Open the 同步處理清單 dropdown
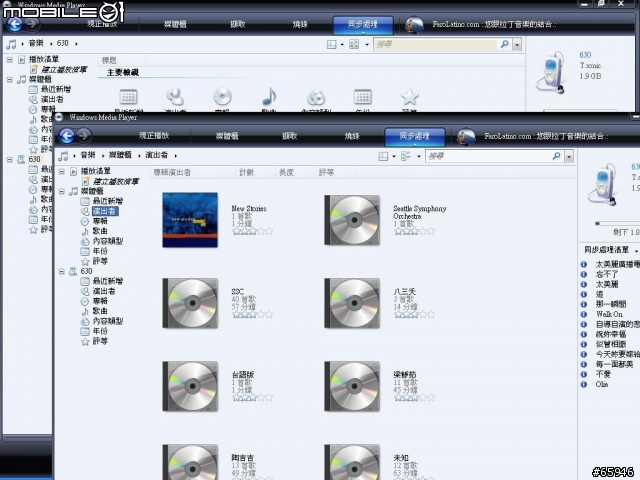Screen dimensions: 640x480 coord(636,251)
